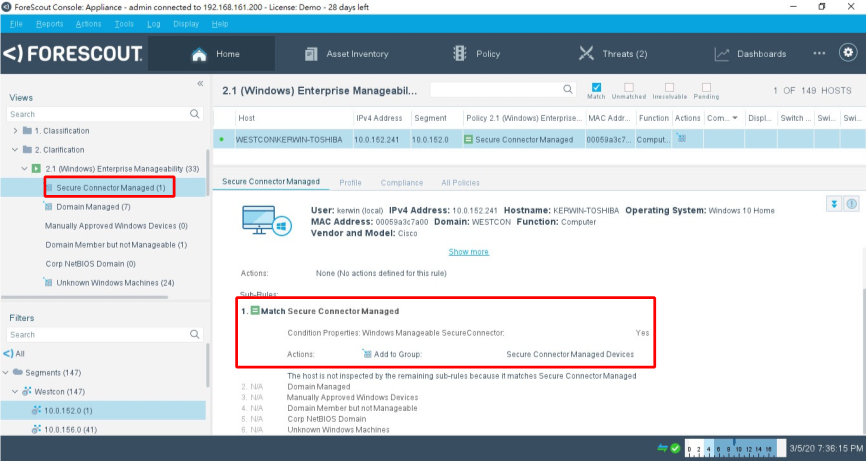This screenshot has height=461, width=866.
Task: Collapse 2.1 Enterprise Manageability node
Action: (24, 168)
